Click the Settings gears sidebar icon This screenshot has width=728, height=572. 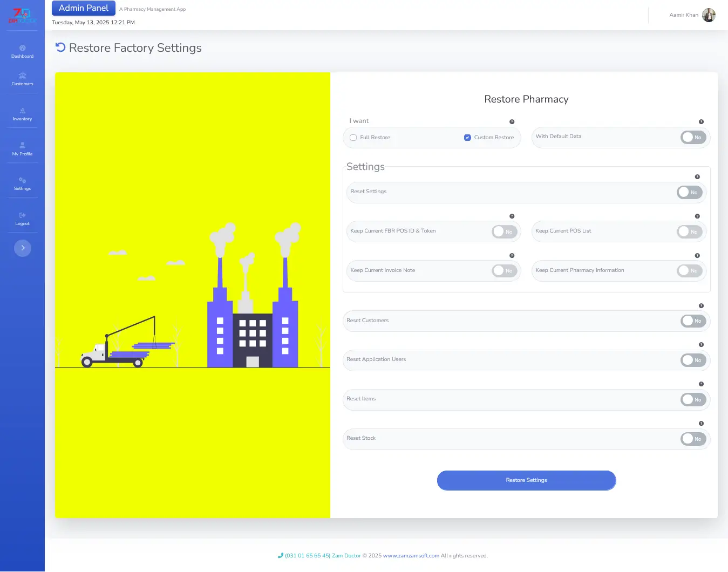point(22,181)
